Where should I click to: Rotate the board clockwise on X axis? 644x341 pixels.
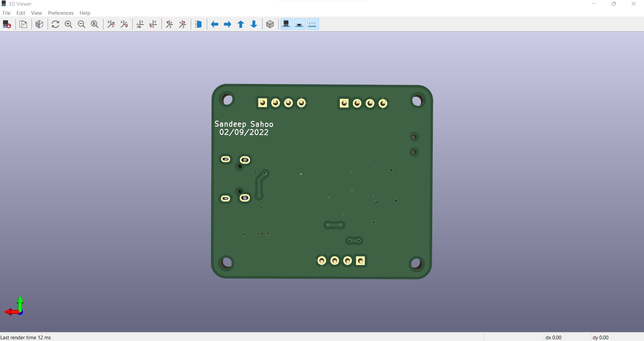click(x=111, y=24)
